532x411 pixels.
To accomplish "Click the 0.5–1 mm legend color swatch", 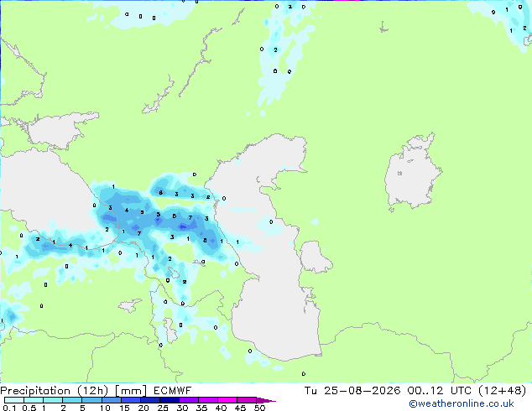I will pyautogui.click(x=34, y=400).
